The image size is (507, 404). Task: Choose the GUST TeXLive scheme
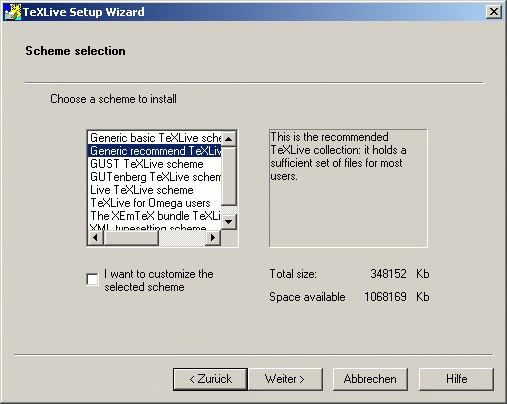[x=155, y=164]
